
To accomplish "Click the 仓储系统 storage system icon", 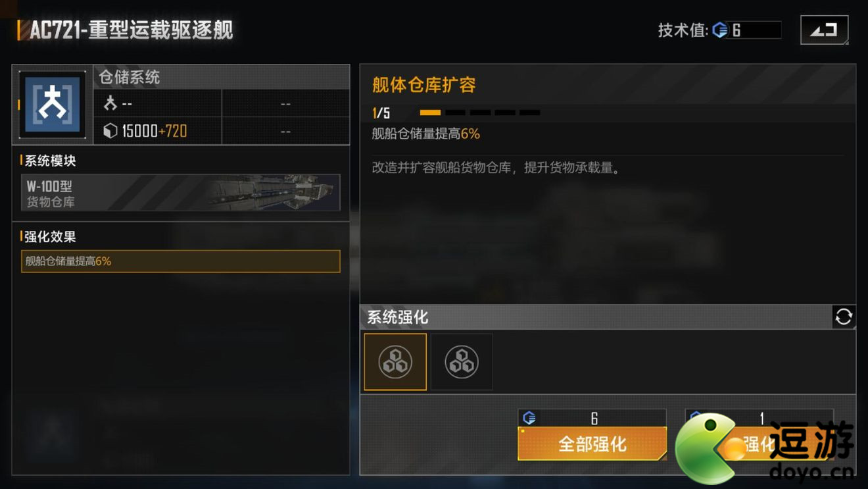I will (x=53, y=105).
